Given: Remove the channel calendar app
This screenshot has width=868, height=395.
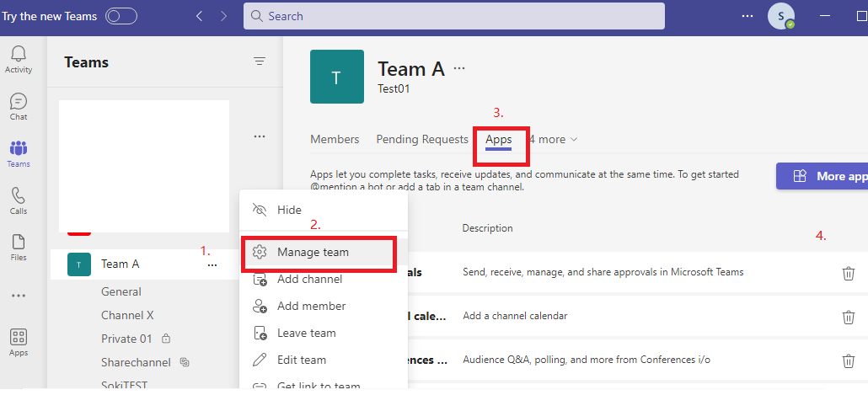Looking at the screenshot, I should coord(848,317).
